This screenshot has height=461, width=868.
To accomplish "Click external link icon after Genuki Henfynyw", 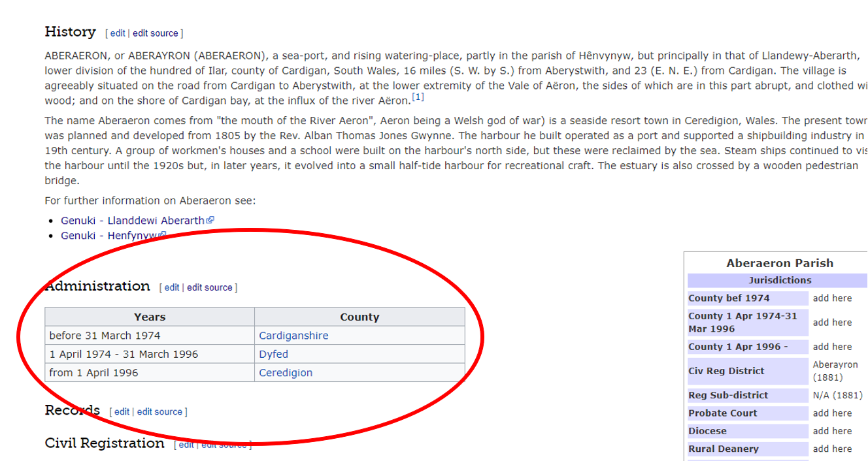I will point(162,235).
